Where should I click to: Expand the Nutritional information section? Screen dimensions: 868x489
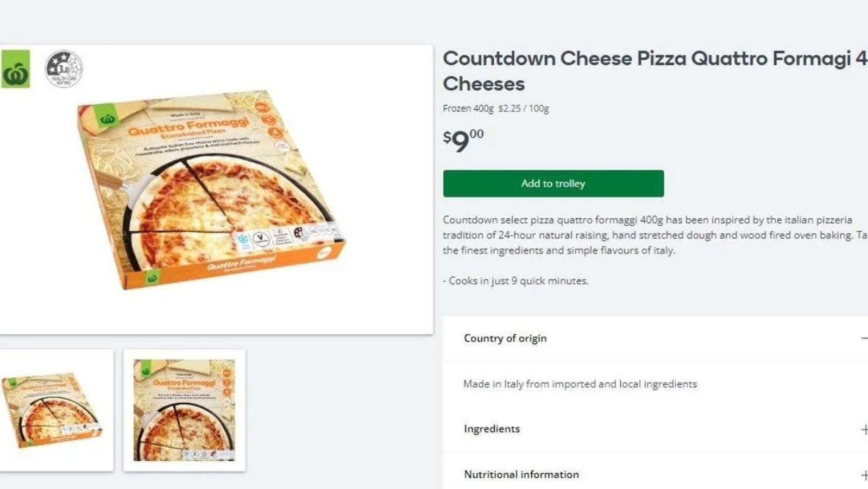coord(521,474)
